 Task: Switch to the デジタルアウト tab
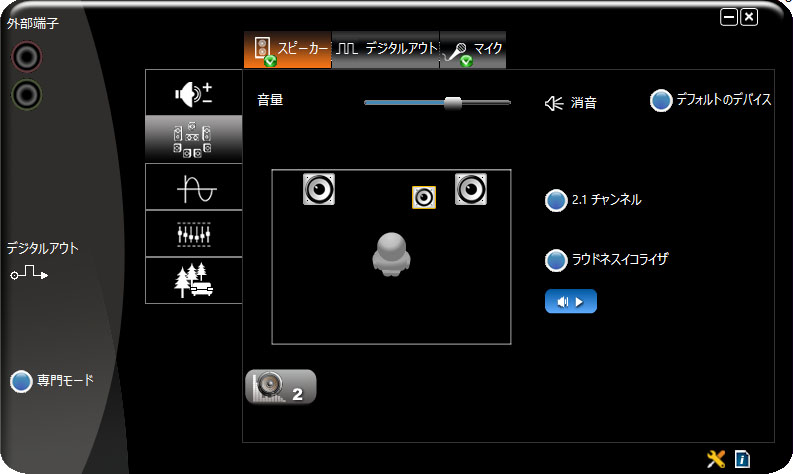point(386,49)
